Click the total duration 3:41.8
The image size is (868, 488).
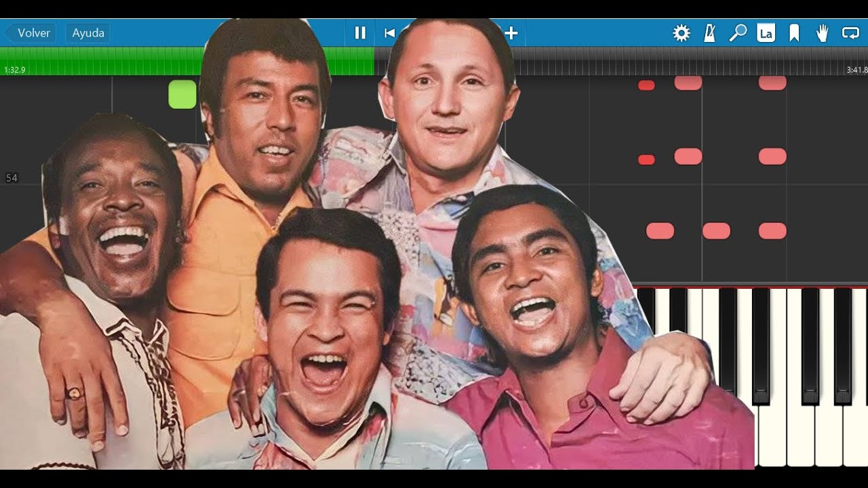click(856, 70)
